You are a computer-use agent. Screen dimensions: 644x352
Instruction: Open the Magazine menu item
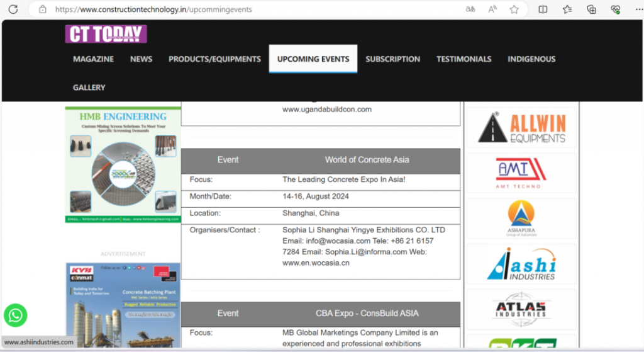93,59
